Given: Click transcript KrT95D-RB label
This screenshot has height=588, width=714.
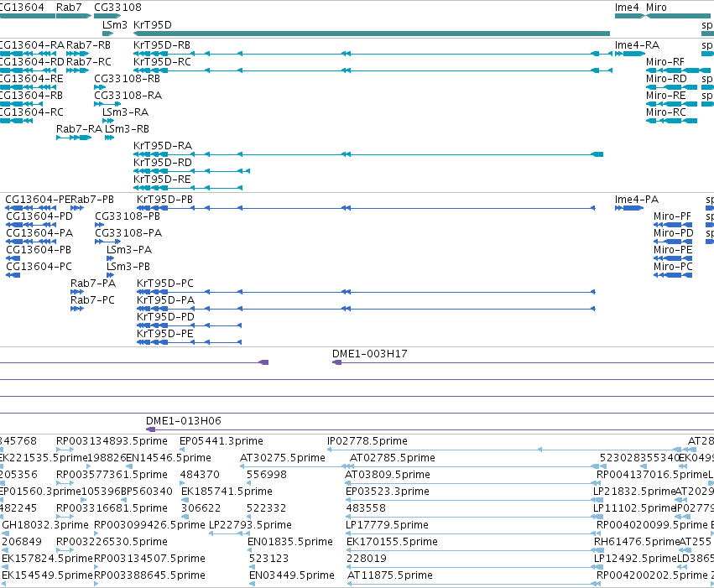Looking at the screenshot, I should (162, 45).
